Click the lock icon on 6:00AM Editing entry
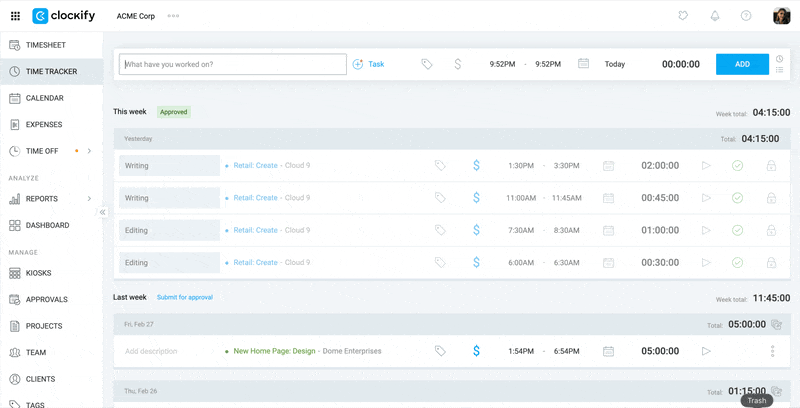The width and height of the screenshot is (800, 408). tap(771, 263)
